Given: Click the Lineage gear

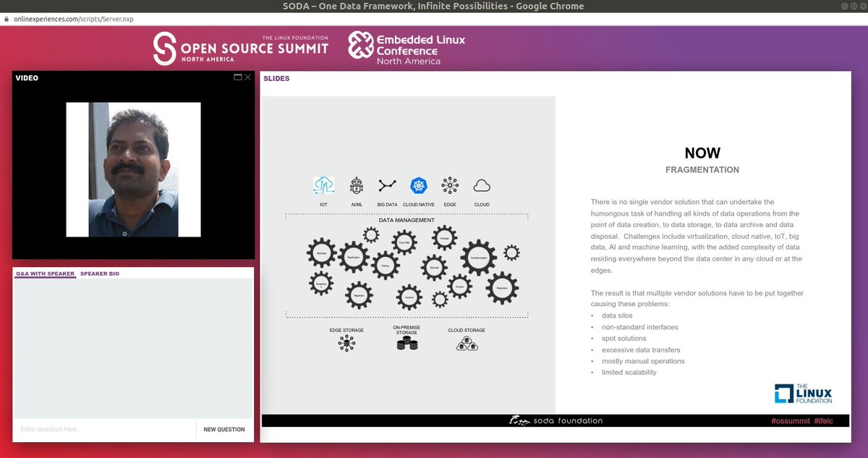Looking at the screenshot, I should [x=444, y=238].
